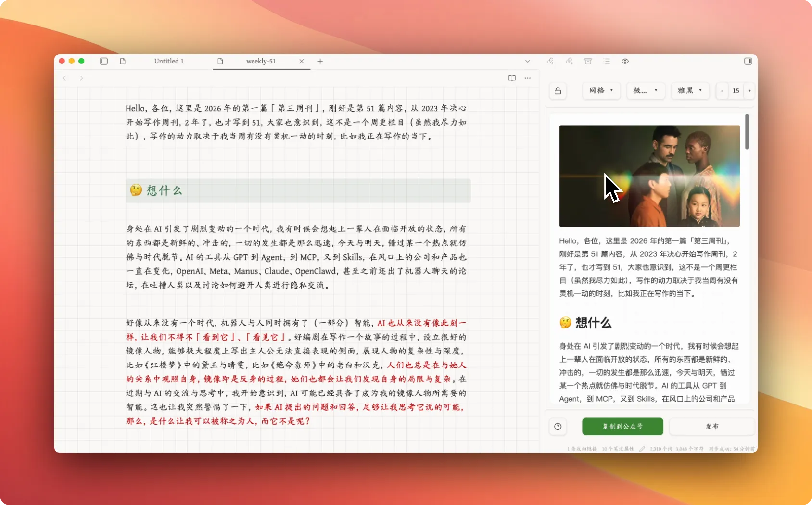Select the weekly-51 tab

[x=261, y=61]
